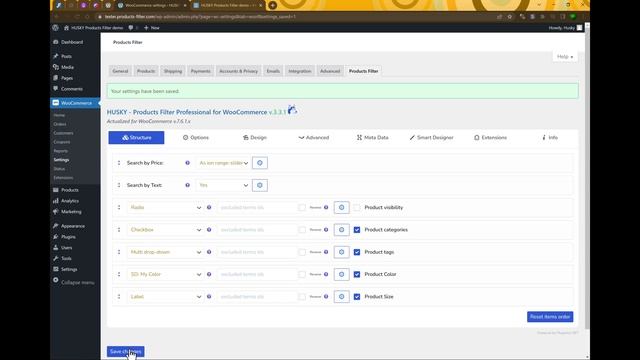This screenshot has height=360, width=640.
Task: Click the WordPress logo in admin bar
Action: pos(56,28)
